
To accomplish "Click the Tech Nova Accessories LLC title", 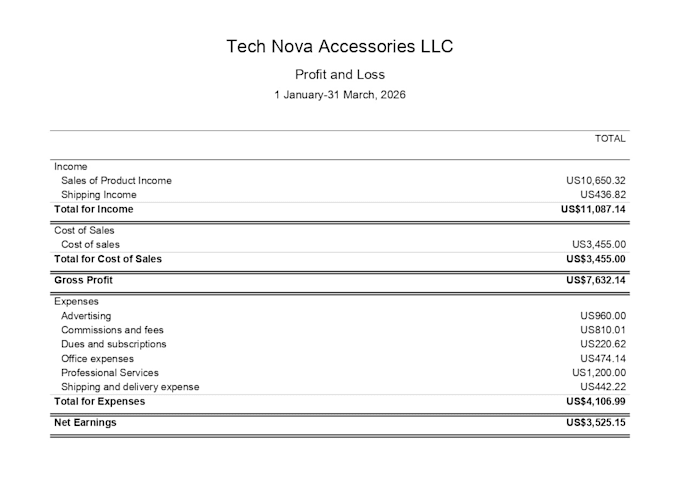I will click(340, 46).
